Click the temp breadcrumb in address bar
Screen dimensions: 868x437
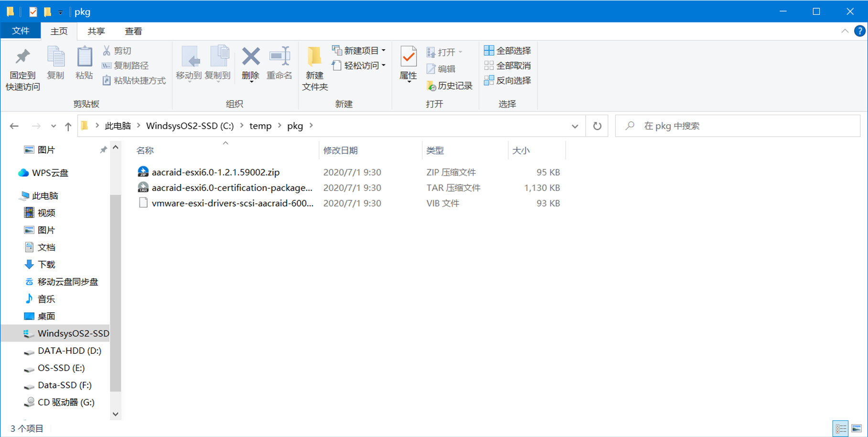pyautogui.click(x=260, y=126)
